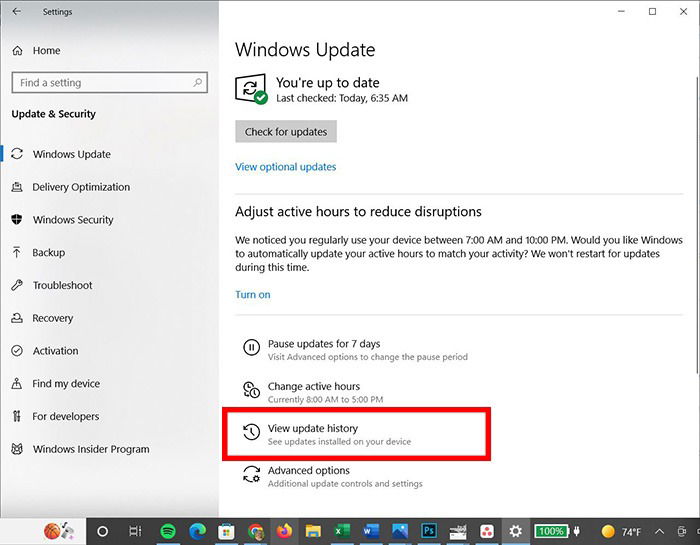Click the View update history icon
The height and width of the screenshot is (545, 700).
click(251, 432)
